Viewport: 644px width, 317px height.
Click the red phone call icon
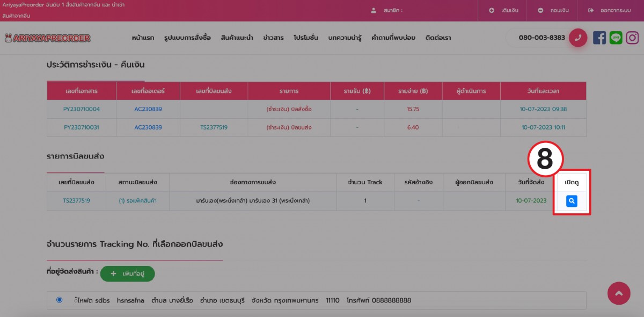pyautogui.click(x=578, y=38)
